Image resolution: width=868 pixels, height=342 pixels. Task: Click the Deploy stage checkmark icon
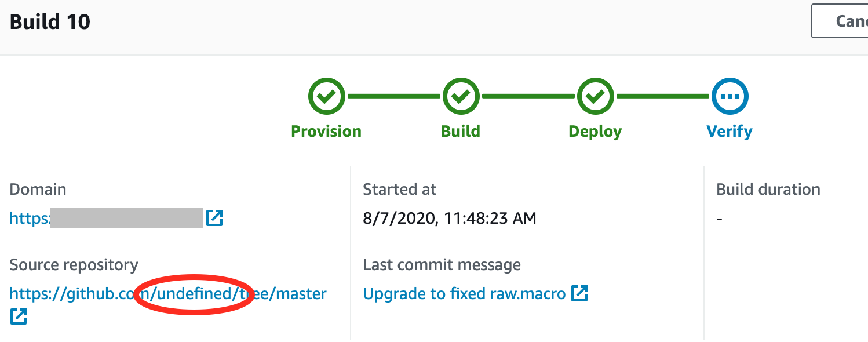point(595,96)
